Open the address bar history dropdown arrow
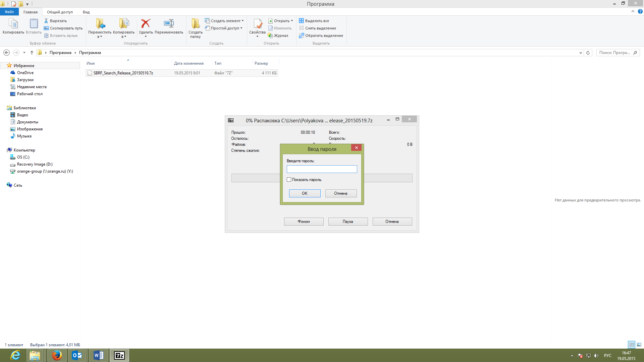The height and width of the screenshot is (362, 644). 581,53
